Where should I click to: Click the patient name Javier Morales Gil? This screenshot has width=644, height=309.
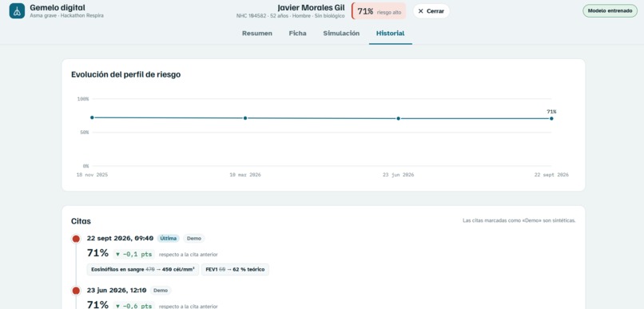pos(311,8)
